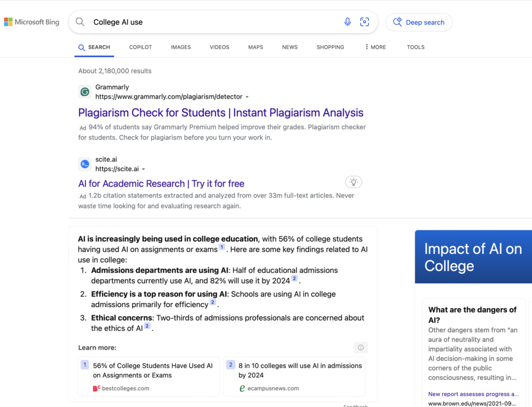Click the Microsoft Bing logo
Viewport: 532px width, 407px height.
[x=32, y=22]
